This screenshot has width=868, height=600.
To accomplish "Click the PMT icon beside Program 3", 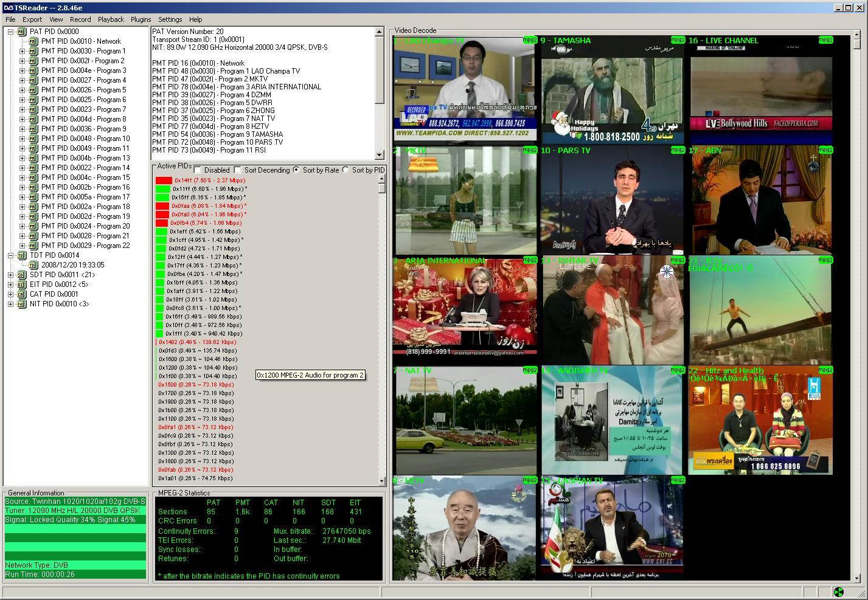I will [x=33, y=71].
